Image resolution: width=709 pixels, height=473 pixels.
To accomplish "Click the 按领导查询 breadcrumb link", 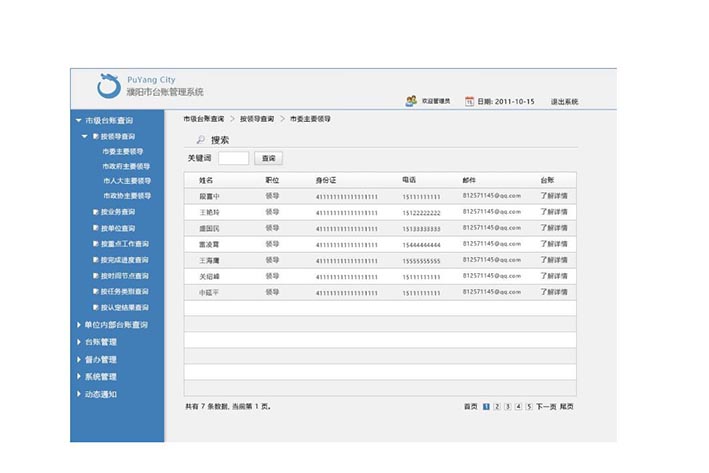I will coord(257,118).
